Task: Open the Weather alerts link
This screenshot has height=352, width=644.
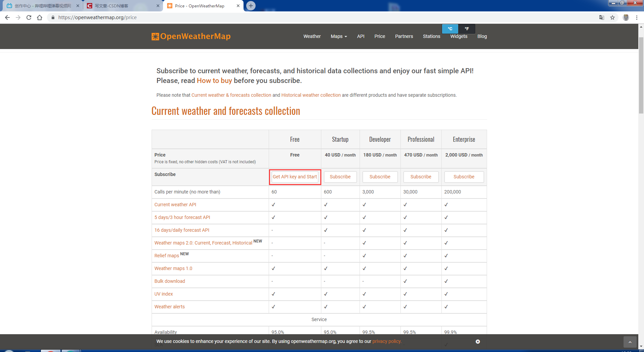Action: 169,307
